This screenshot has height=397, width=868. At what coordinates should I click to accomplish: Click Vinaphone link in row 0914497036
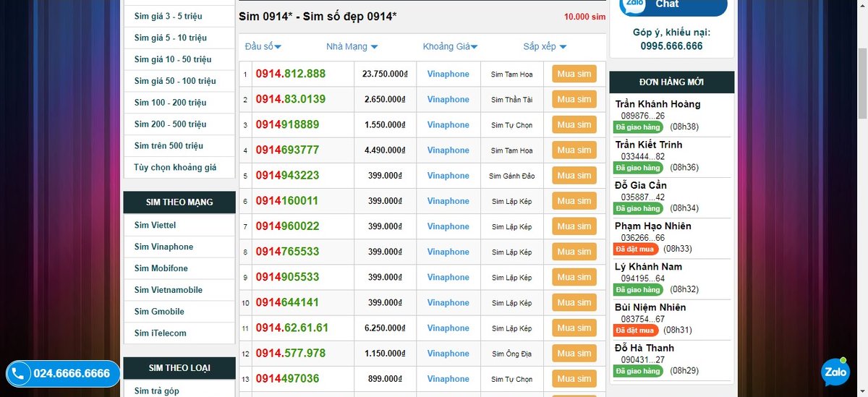pyautogui.click(x=448, y=379)
